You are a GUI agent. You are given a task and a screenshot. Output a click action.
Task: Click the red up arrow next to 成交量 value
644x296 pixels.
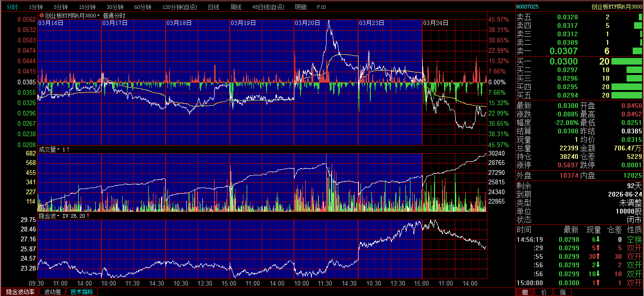point(68,149)
